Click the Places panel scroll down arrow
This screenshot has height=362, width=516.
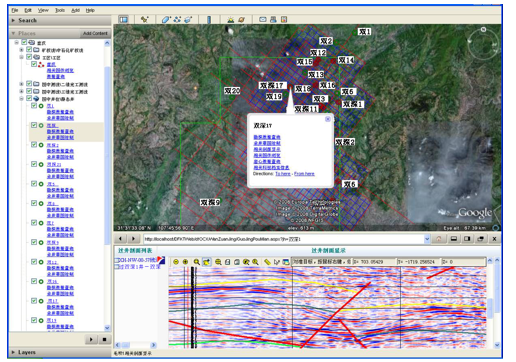[107, 328]
